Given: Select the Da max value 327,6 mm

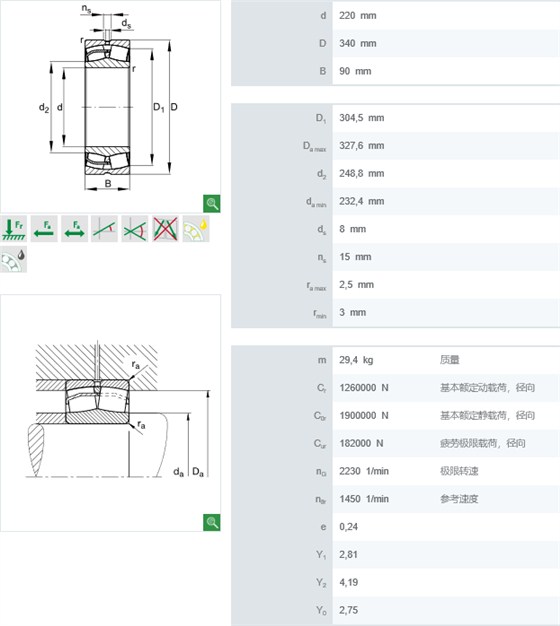Looking at the screenshot, I should click(x=362, y=146).
